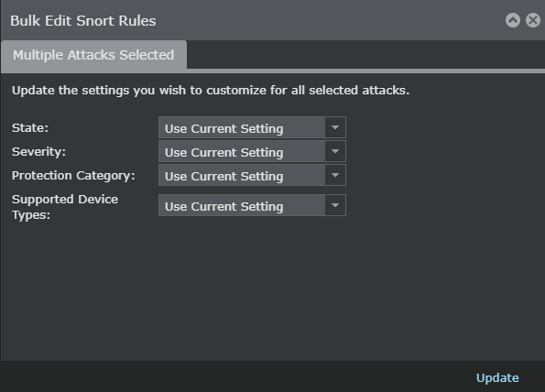
Task: Click the Update link
Action: (x=497, y=377)
